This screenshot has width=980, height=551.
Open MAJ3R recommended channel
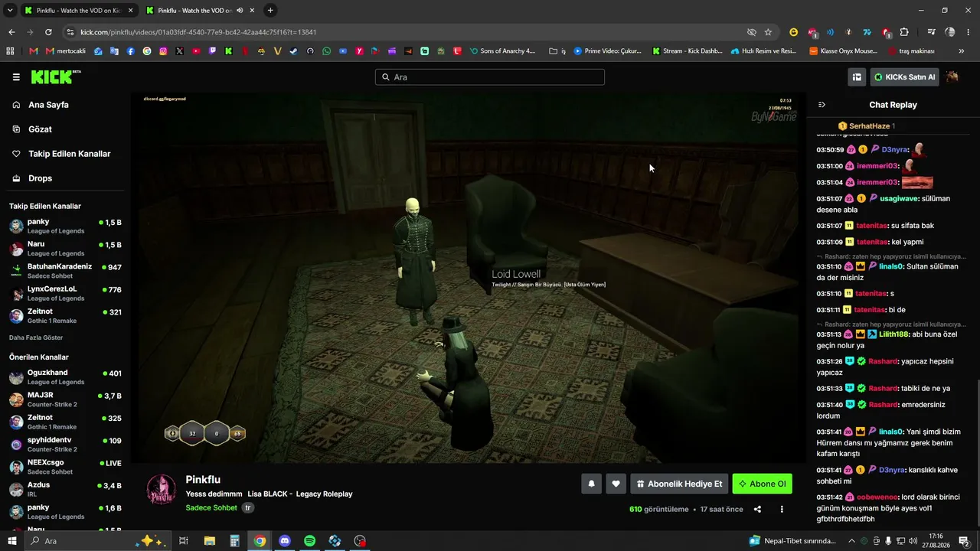65,399
